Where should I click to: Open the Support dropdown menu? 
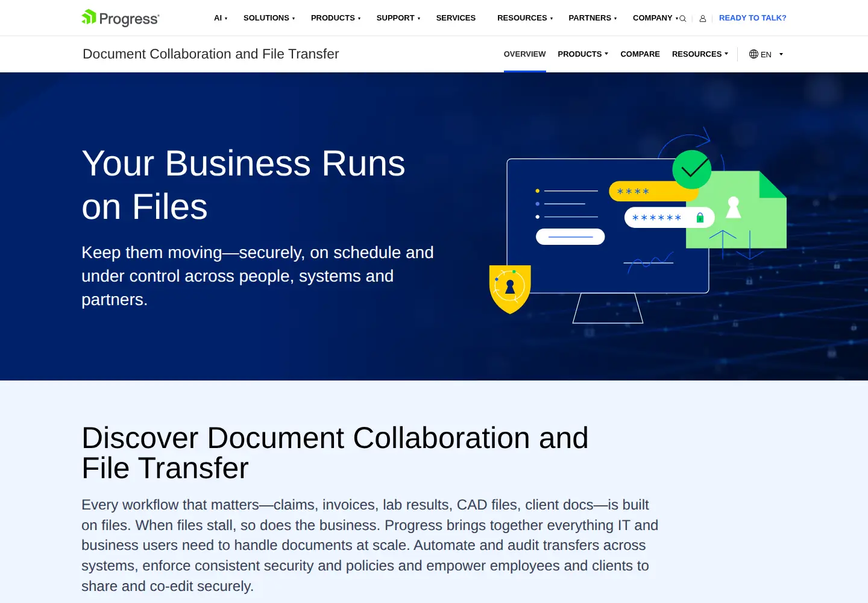tap(398, 18)
